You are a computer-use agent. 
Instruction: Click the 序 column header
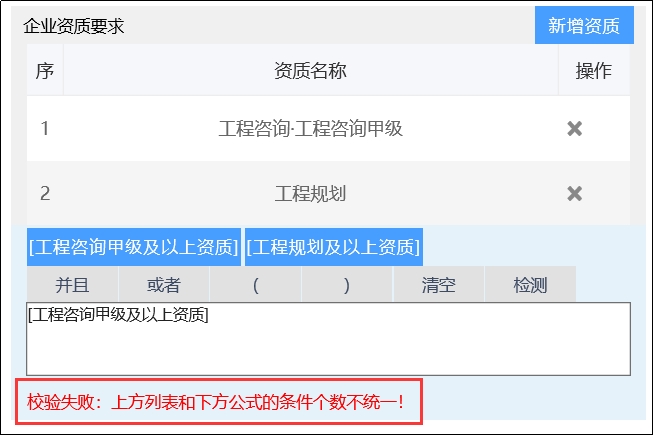pos(44,71)
